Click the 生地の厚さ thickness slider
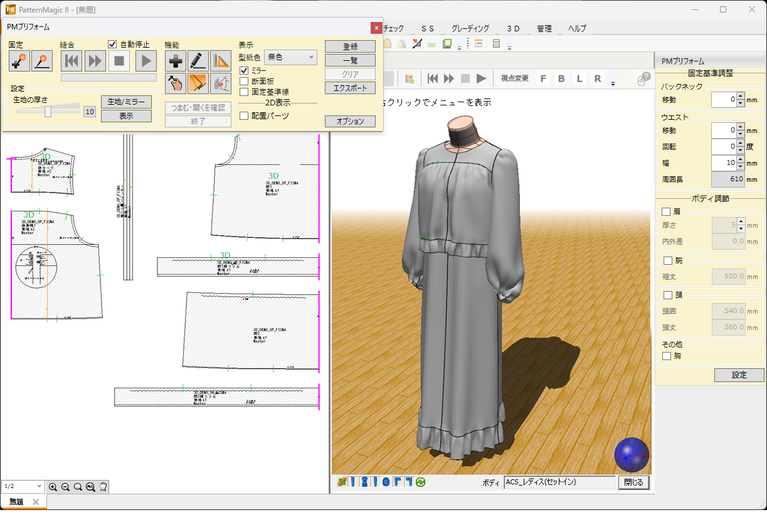The height and width of the screenshot is (532, 767). click(48, 111)
